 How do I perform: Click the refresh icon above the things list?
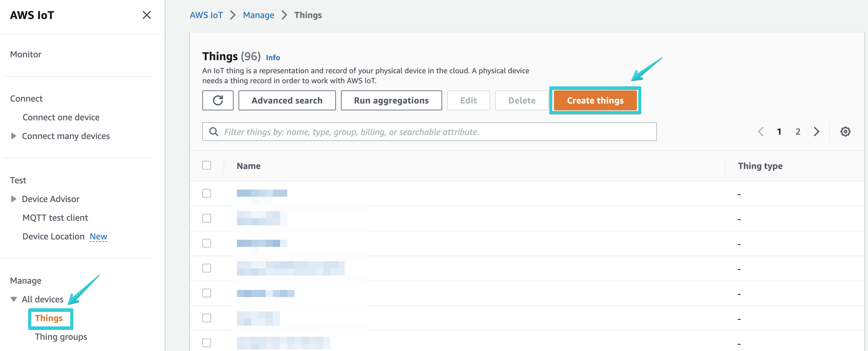[218, 100]
